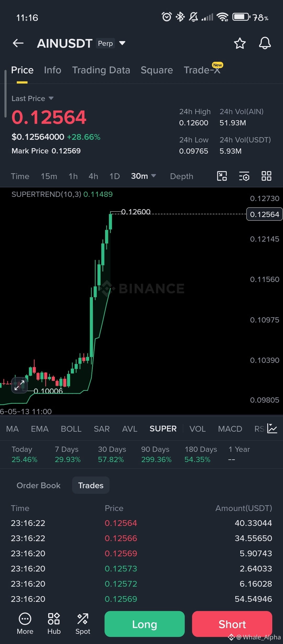
Task: Show the Order Book tab
Action: [39, 485]
